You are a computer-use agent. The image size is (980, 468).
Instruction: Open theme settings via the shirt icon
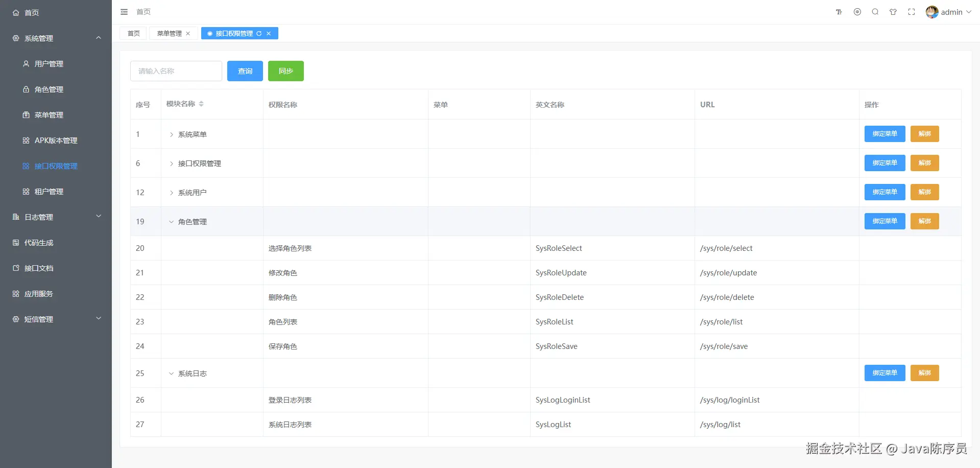point(893,12)
